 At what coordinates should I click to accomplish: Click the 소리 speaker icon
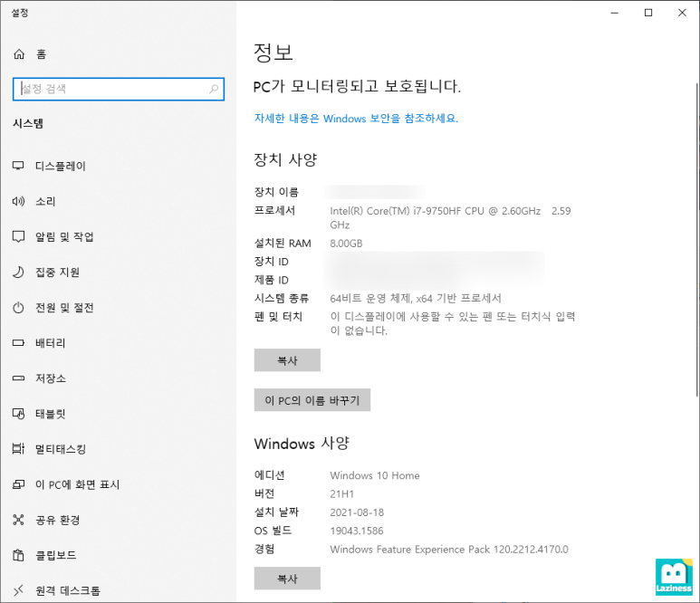point(18,201)
